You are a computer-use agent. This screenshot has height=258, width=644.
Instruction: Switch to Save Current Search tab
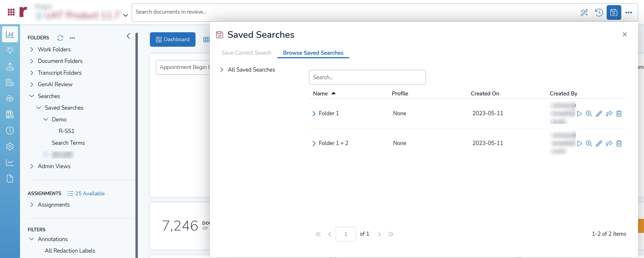pyautogui.click(x=246, y=53)
